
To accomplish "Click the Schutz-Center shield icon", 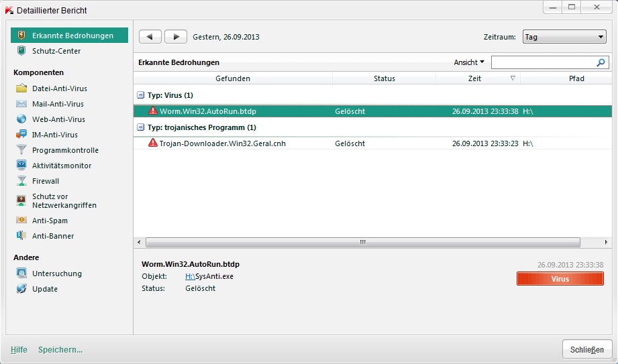I will point(21,51).
